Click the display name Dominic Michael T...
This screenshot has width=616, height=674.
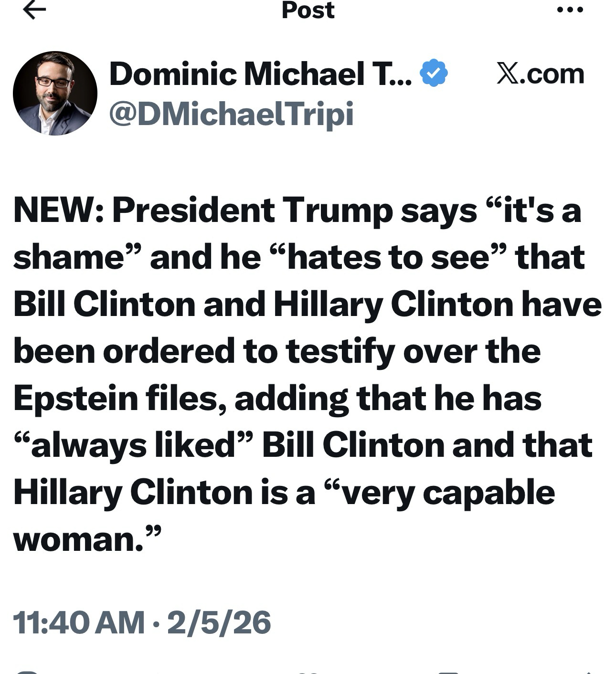(260, 74)
